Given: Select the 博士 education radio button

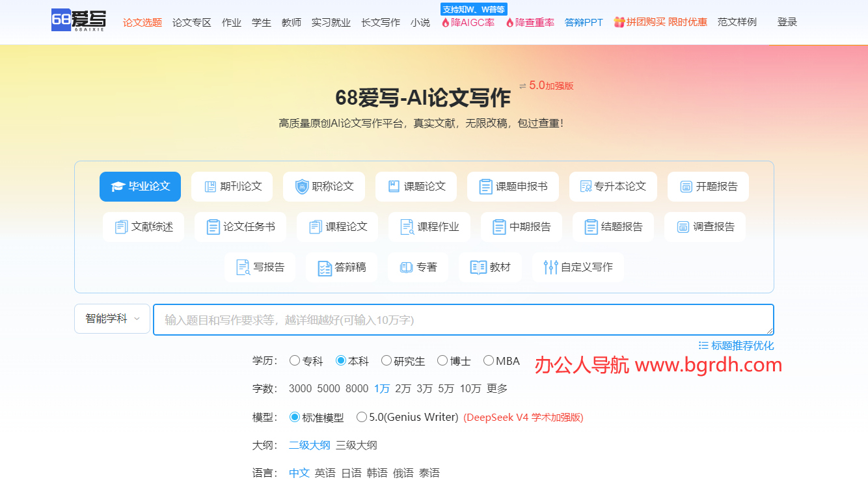Looking at the screenshot, I should click(442, 360).
